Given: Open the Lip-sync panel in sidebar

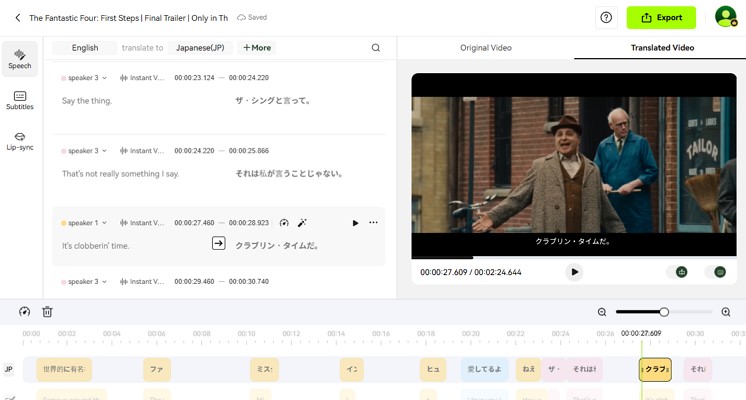Looking at the screenshot, I should [20, 141].
